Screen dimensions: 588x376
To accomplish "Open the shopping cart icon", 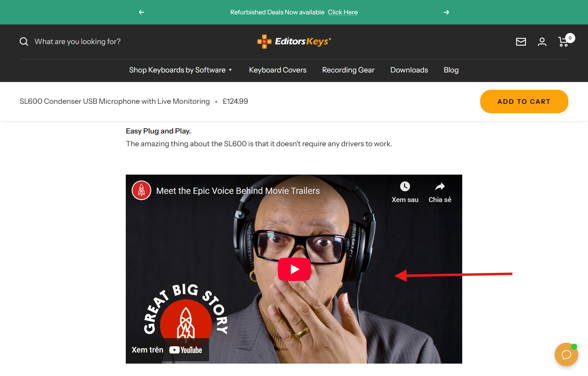I will coord(564,41).
